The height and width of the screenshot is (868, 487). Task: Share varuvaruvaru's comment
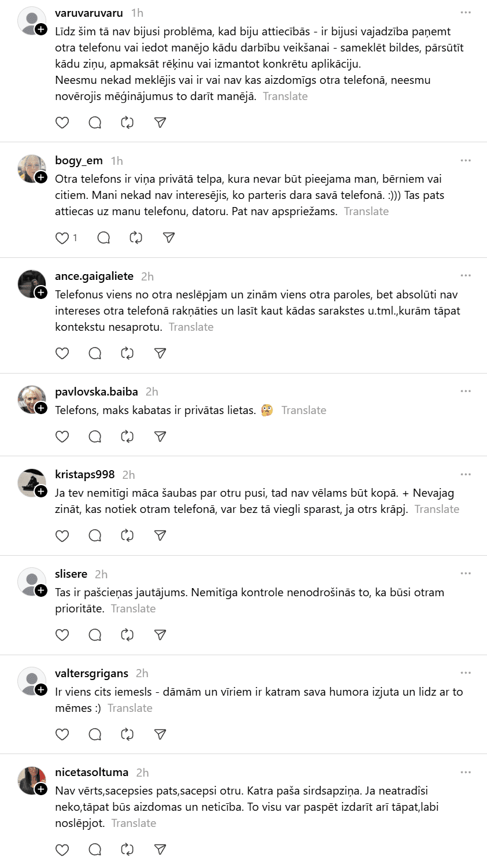160,123
